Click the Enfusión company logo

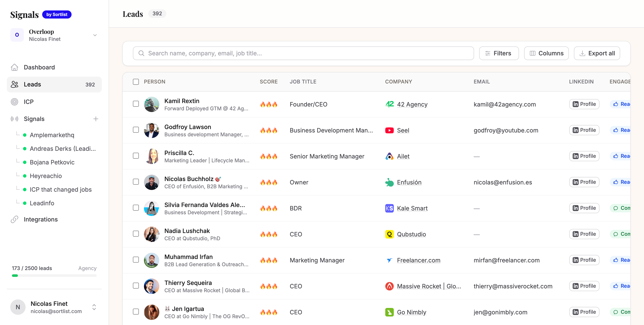[x=390, y=182]
